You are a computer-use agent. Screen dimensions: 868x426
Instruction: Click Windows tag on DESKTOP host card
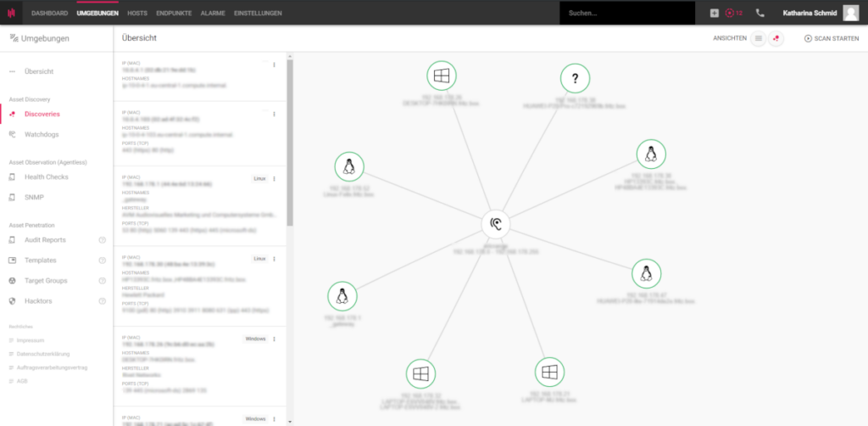click(255, 339)
